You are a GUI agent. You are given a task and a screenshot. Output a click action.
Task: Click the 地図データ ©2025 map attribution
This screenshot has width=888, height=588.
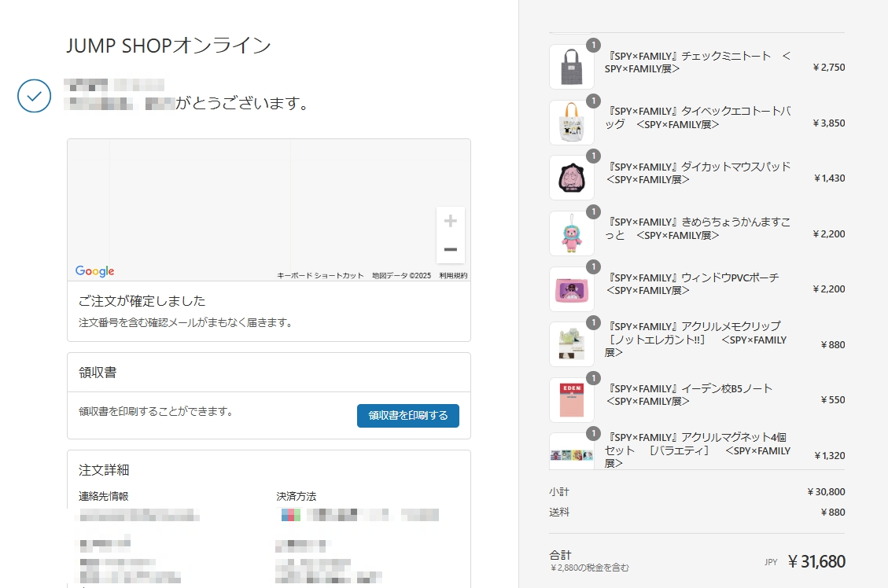pos(401,276)
